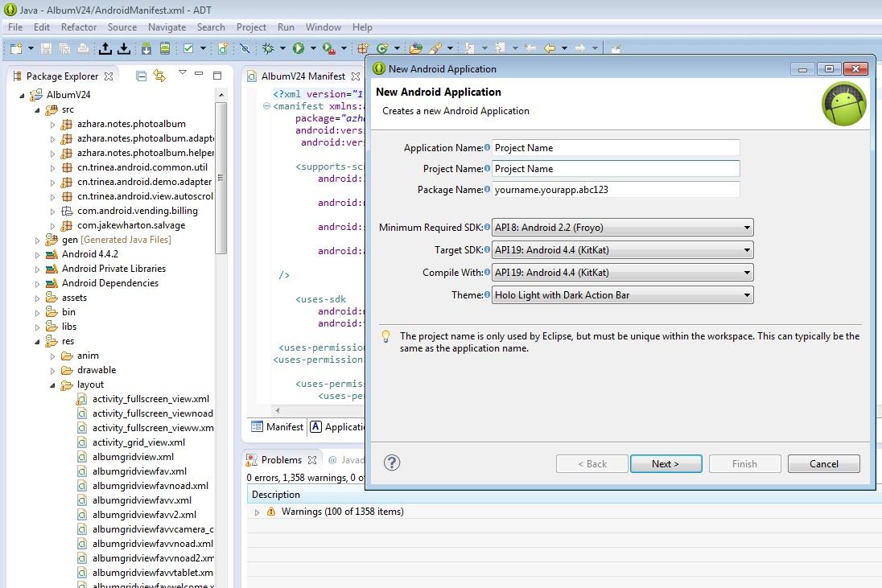Open the Theme dropdown

pos(622,295)
